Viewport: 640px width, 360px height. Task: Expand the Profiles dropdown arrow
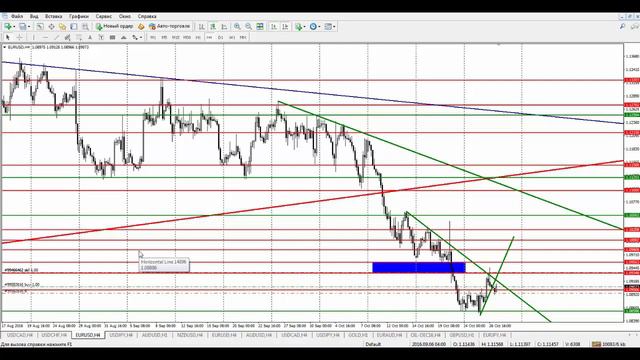pyautogui.click(x=29, y=27)
